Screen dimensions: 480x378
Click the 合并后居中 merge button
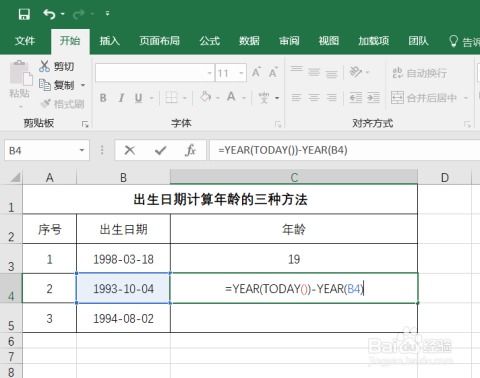(x=424, y=98)
